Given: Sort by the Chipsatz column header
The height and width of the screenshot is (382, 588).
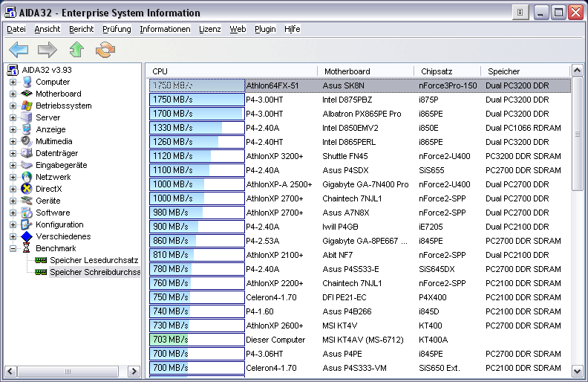Looking at the screenshot, I should point(436,71).
